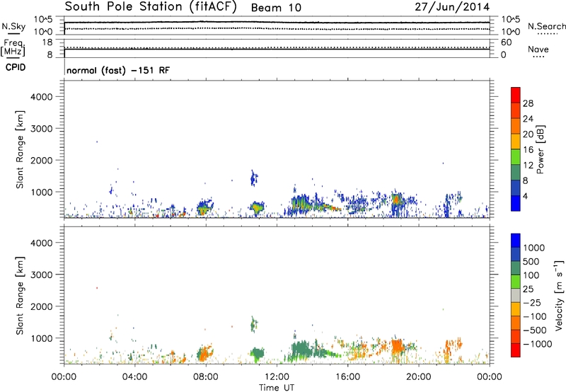Click the '4000' tick on the power panel
The height and width of the screenshot is (392, 566).
coord(42,97)
